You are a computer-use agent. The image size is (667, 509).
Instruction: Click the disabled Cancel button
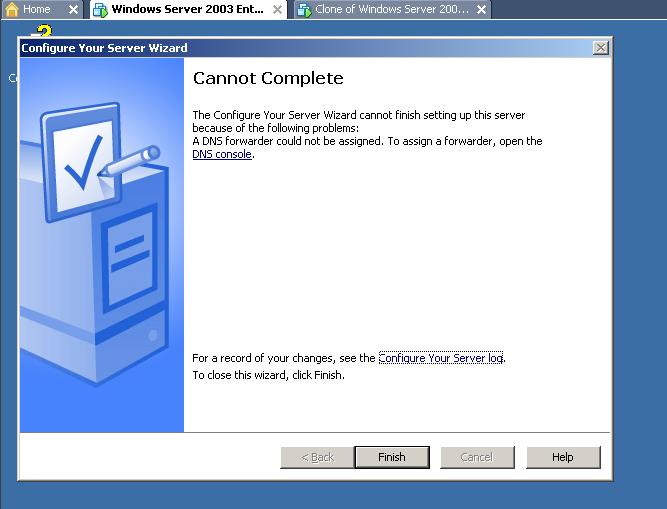click(x=477, y=457)
